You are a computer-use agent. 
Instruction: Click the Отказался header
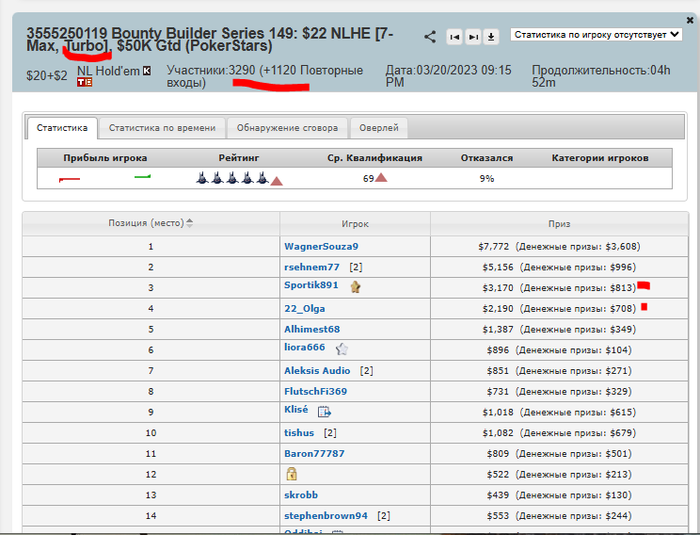pos(487,158)
